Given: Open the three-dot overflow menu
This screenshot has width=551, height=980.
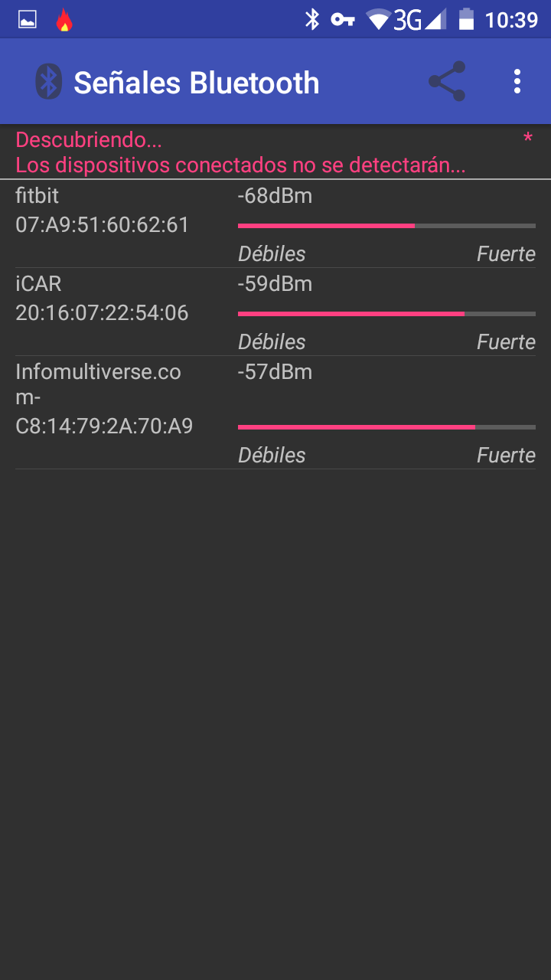Looking at the screenshot, I should pyautogui.click(x=517, y=81).
